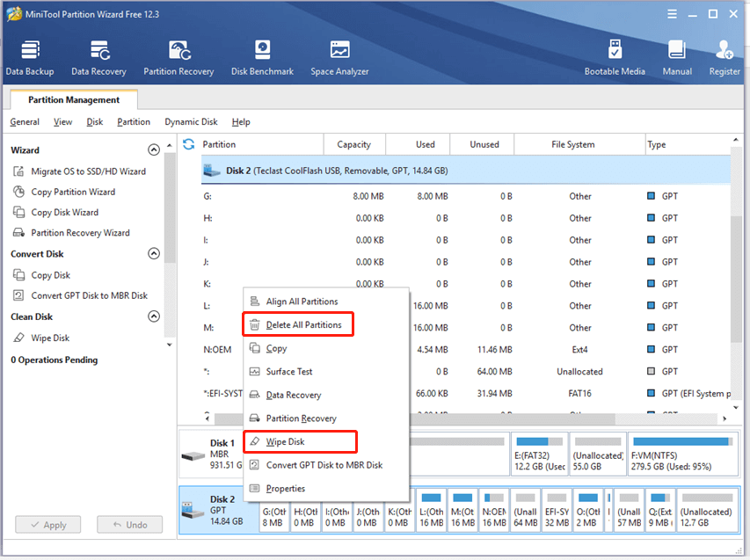
Task: Open the Data Backup tool
Action: coord(30,58)
